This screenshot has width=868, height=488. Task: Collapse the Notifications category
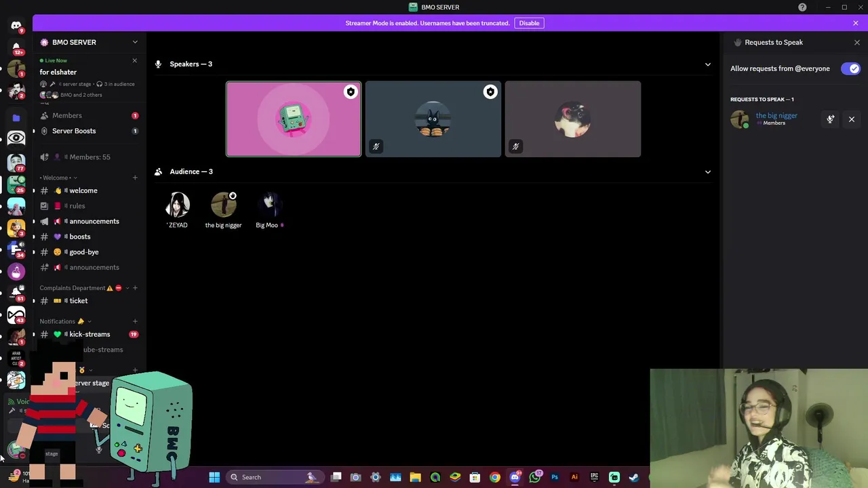pyautogui.click(x=65, y=321)
